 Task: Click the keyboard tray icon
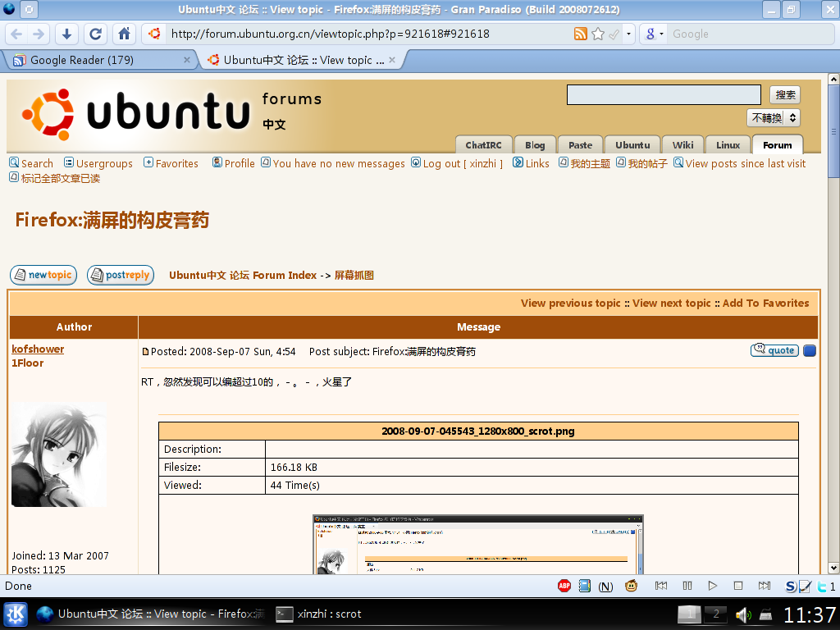pyautogui.click(x=766, y=615)
